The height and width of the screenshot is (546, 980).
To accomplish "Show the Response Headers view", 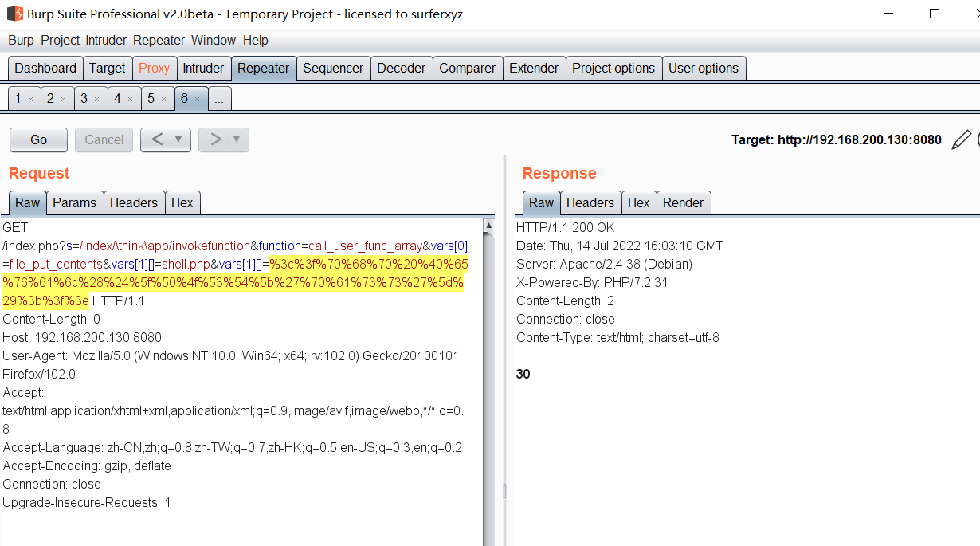I will point(590,202).
